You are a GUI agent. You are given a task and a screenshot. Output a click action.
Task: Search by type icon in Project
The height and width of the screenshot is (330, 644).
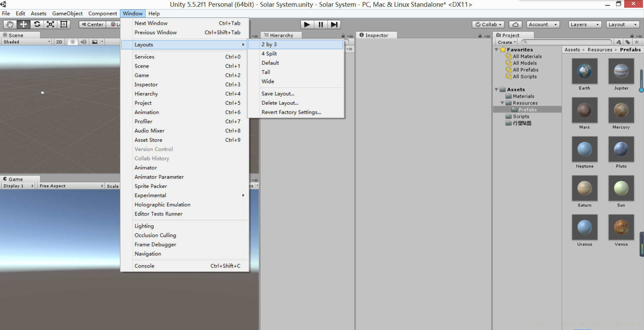(619, 42)
